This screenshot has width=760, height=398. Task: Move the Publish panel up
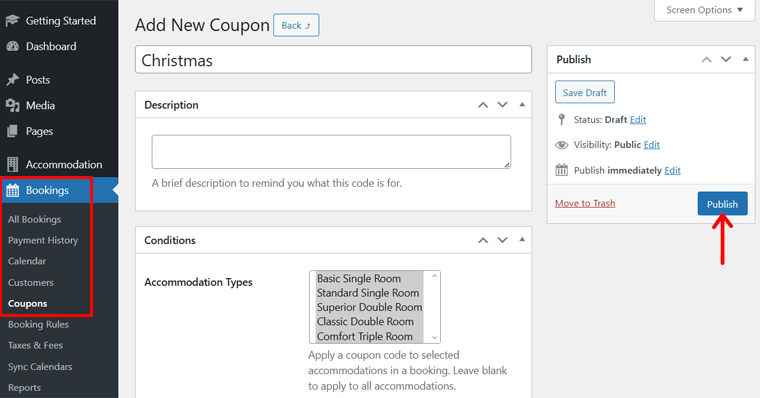click(707, 60)
